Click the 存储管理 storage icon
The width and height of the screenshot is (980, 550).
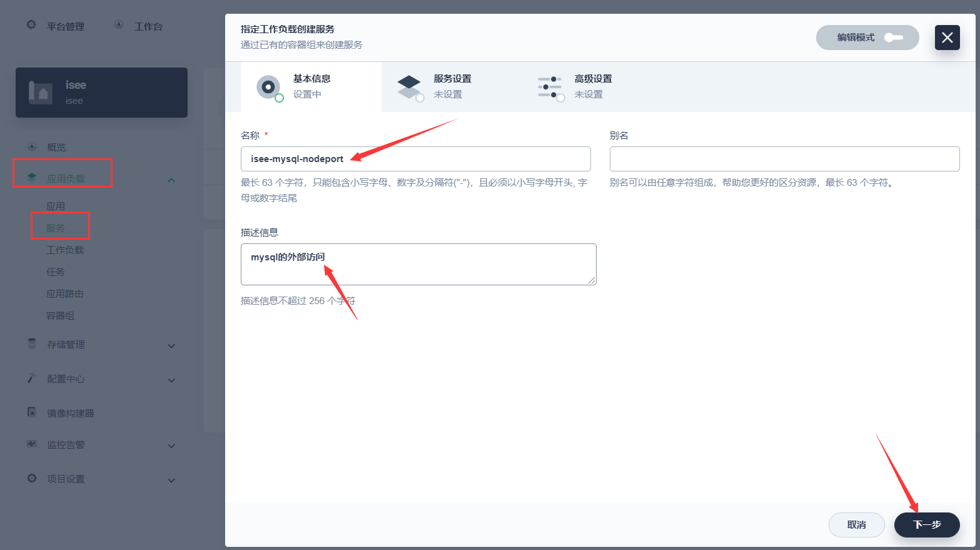click(31, 344)
